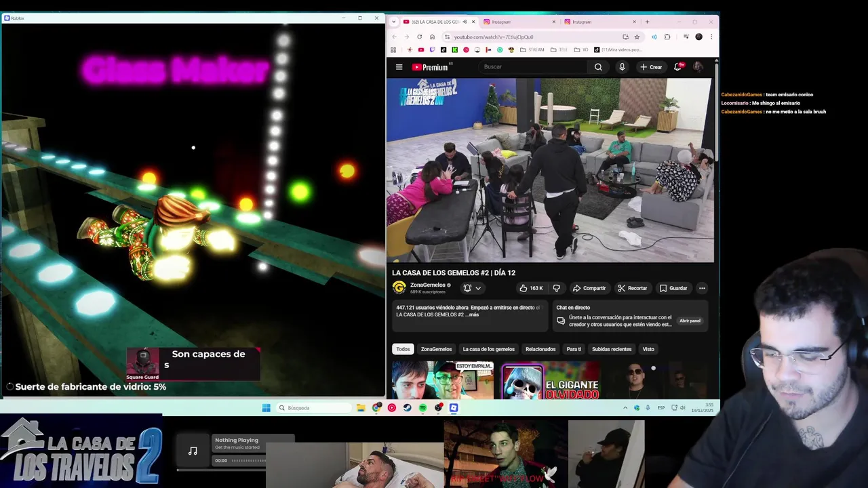Screen dimensions: 868x488
Task: Open the YouTube hamburger guide menu
Action: click(399, 67)
